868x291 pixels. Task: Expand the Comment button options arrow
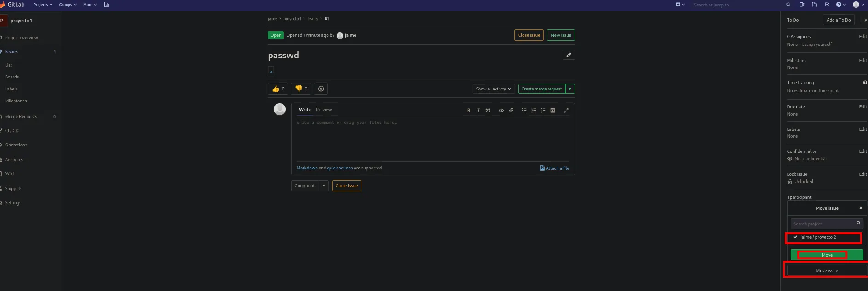(324, 186)
